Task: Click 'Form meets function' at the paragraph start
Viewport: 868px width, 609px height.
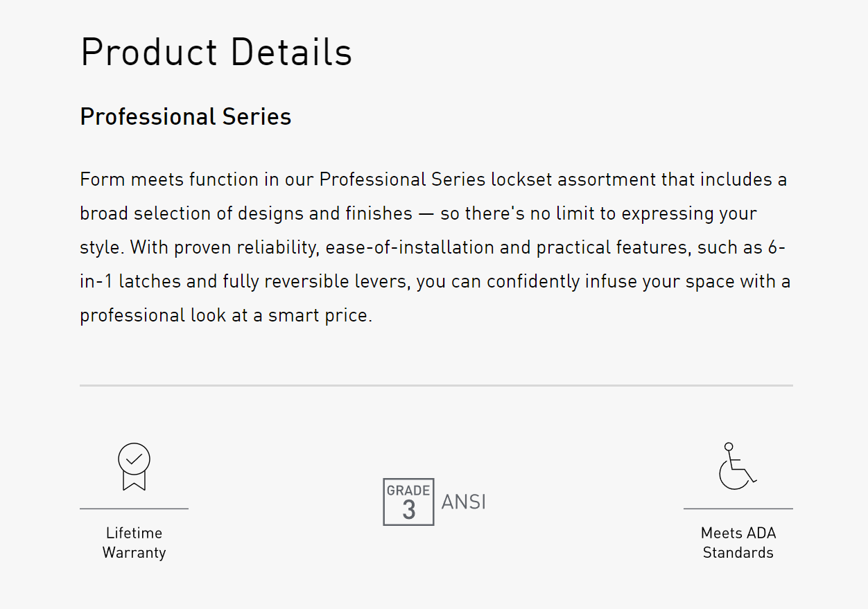Action: pos(170,179)
